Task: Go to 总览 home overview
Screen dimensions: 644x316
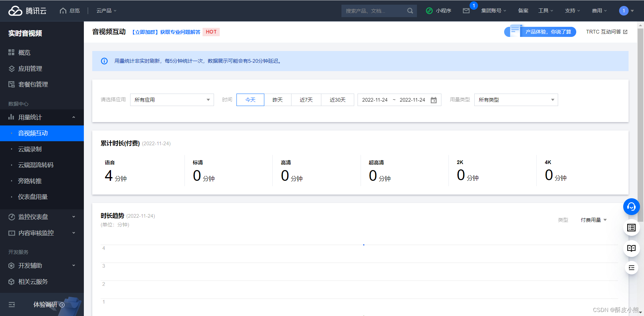Action: pos(70,11)
